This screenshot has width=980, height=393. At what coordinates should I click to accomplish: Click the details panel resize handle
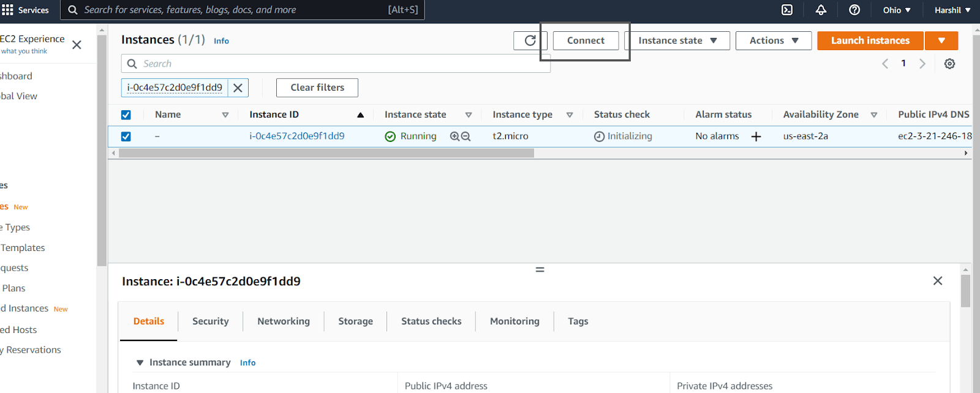pos(540,269)
